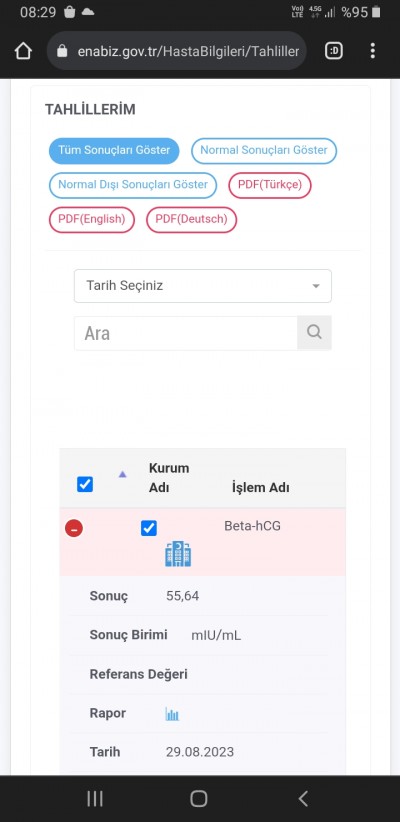This screenshot has width=400, height=822.
Task: Open the browser tab switcher icon
Action: pos(334,50)
